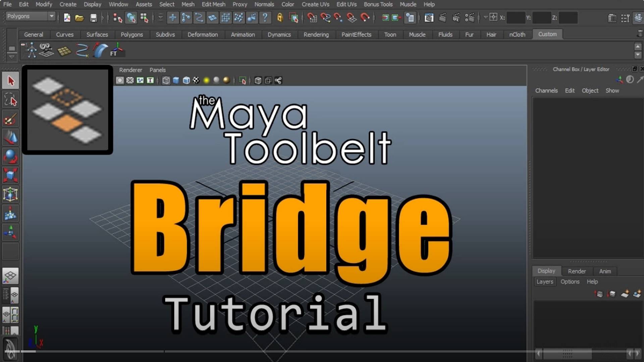
Task: Click the trash can shelf icon
Action: (640, 34)
